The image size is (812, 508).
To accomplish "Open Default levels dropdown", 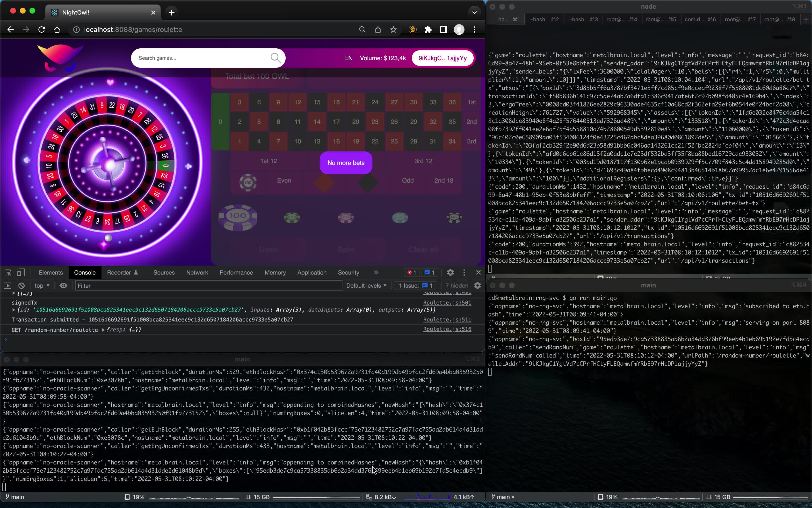I will pyautogui.click(x=366, y=286).
